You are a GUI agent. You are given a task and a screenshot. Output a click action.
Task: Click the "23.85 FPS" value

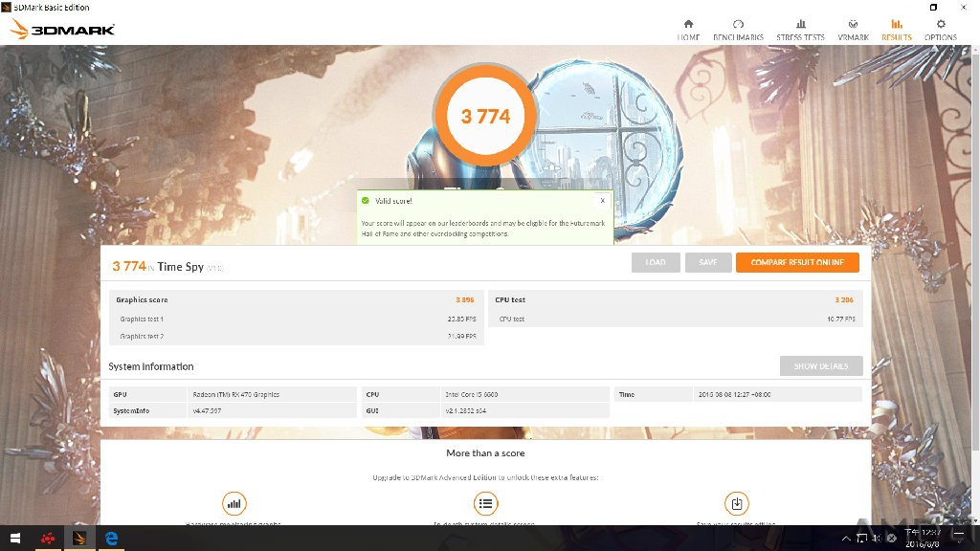pos(462,319)
